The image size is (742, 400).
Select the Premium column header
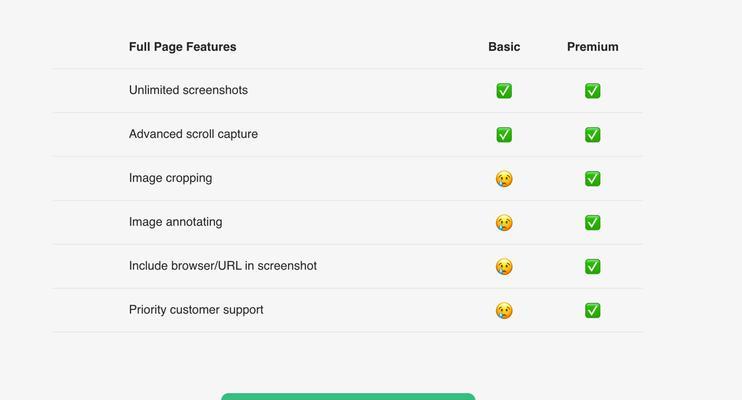592,47
